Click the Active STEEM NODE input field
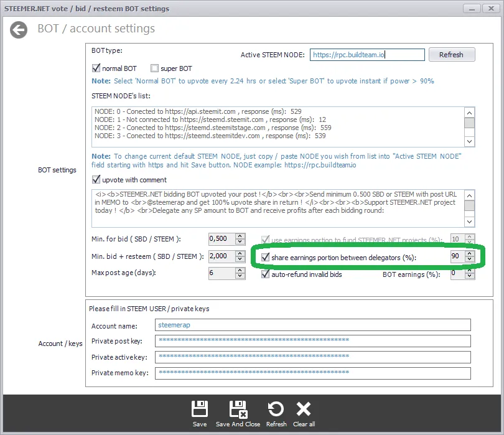 367,55
